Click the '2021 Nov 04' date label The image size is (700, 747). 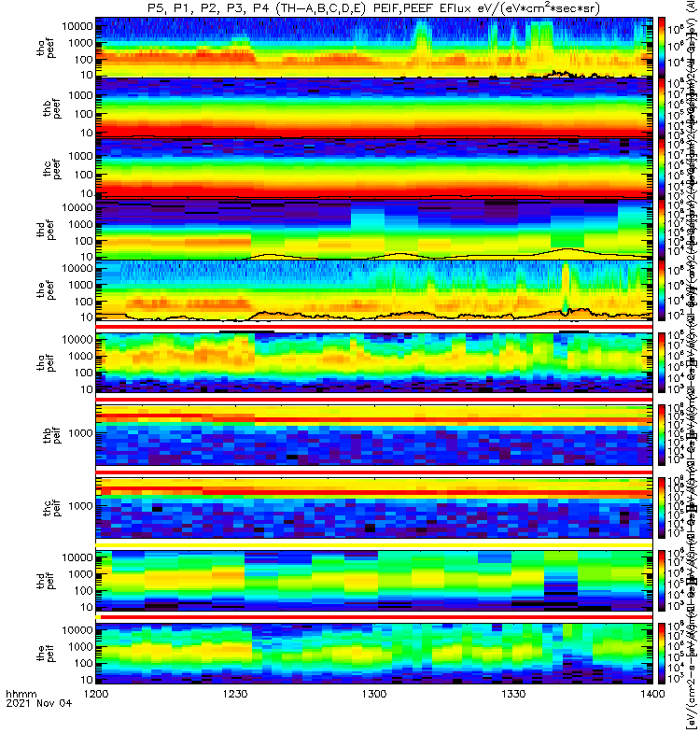coord(38,703)
